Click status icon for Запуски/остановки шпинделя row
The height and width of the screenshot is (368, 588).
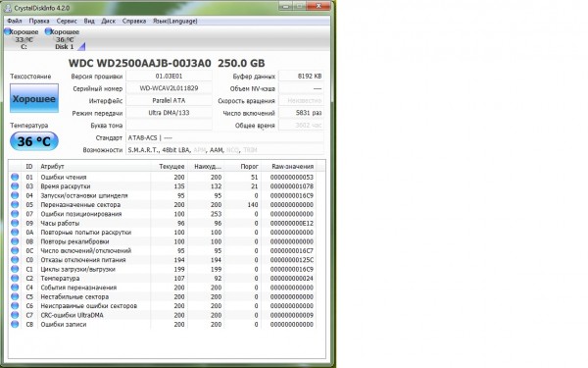pyautogui.click(x=15, y=195)
